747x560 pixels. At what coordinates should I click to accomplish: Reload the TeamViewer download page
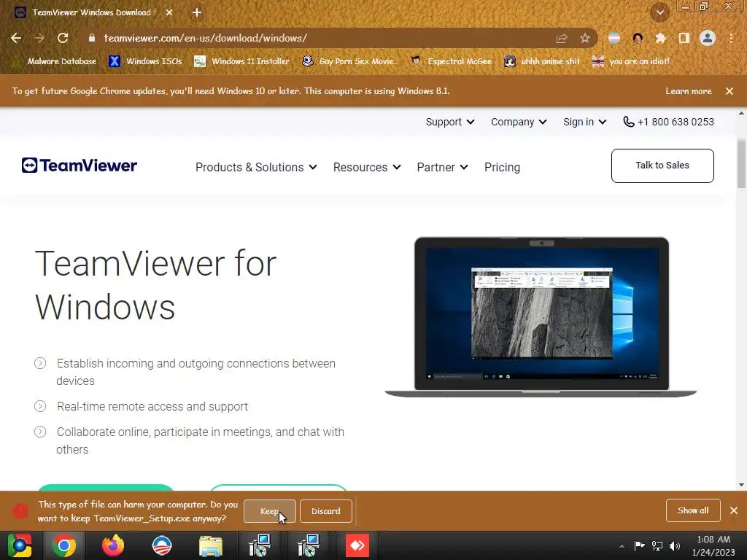(x=63, y=38)
